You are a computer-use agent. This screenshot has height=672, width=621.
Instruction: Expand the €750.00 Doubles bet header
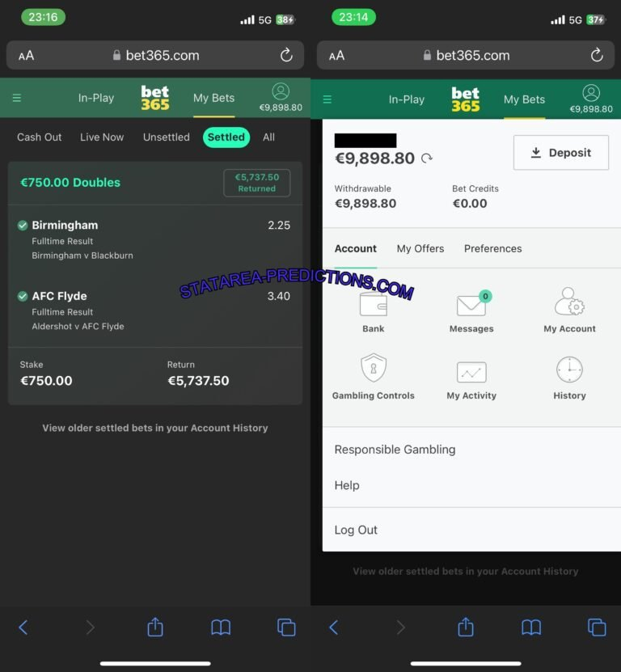coord(70,183)
